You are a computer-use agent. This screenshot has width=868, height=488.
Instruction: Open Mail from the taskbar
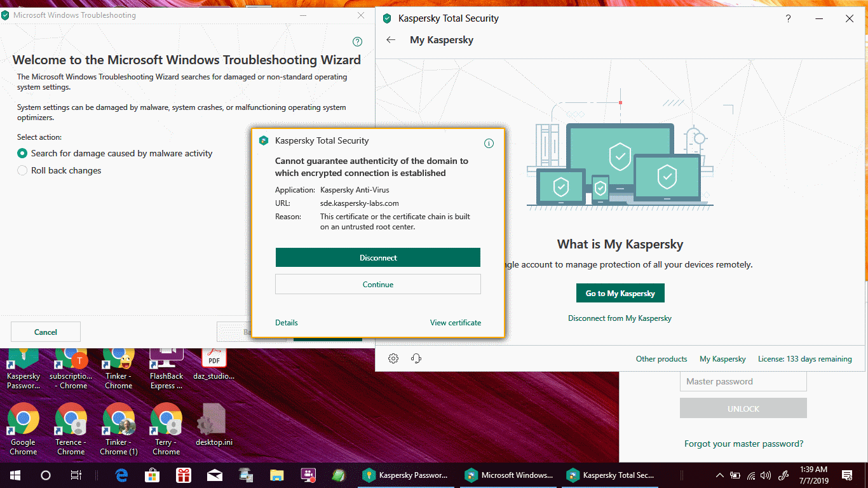(215, 475)
